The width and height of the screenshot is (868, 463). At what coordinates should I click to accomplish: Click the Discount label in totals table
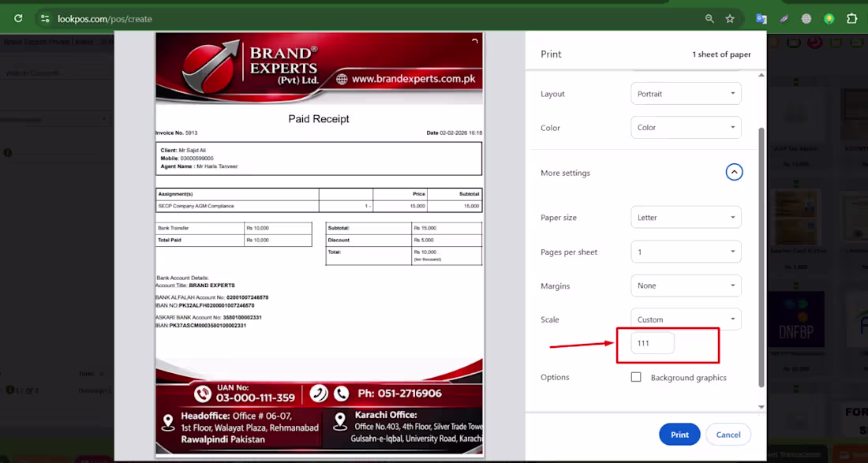pos(339,240)
